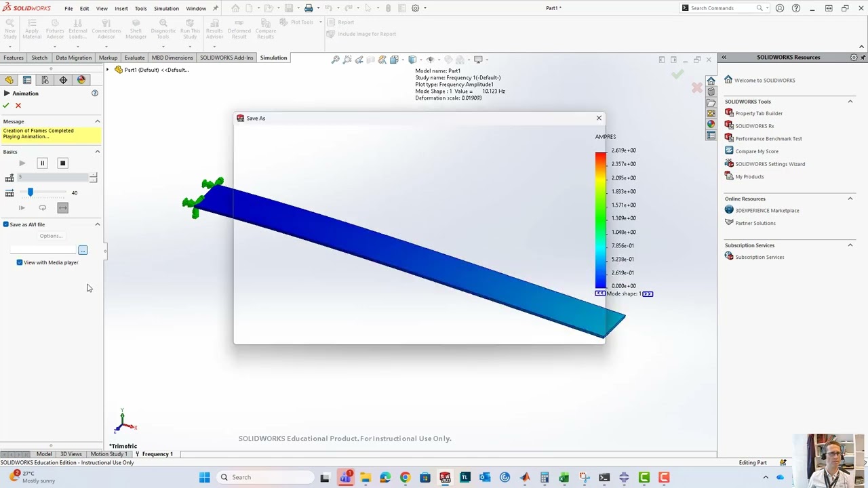Open Microsoft Teams from taskbar
This screenshot has height=488, width=868.
[345, 477]
